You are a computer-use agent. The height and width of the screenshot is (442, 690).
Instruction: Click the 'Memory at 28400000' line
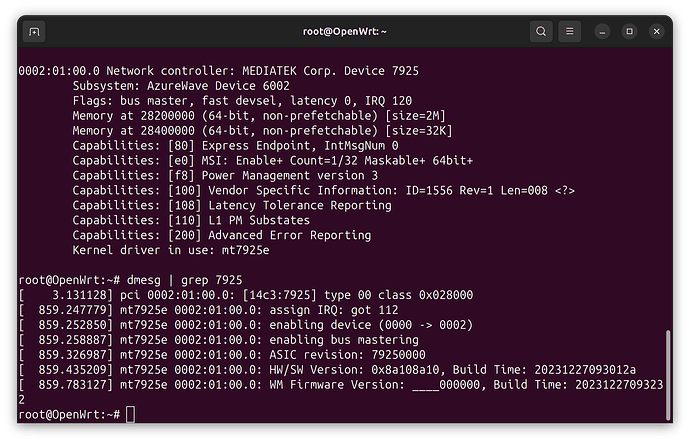pos(263,131)
